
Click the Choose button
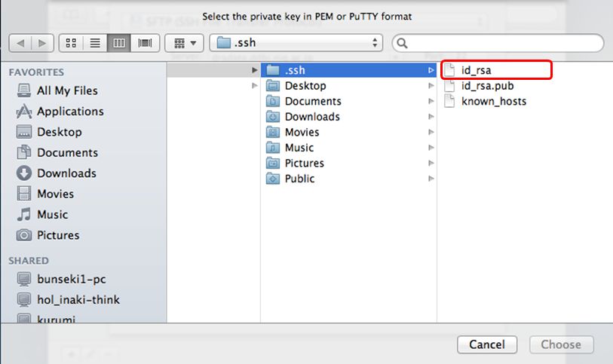[x=561, y=344]
